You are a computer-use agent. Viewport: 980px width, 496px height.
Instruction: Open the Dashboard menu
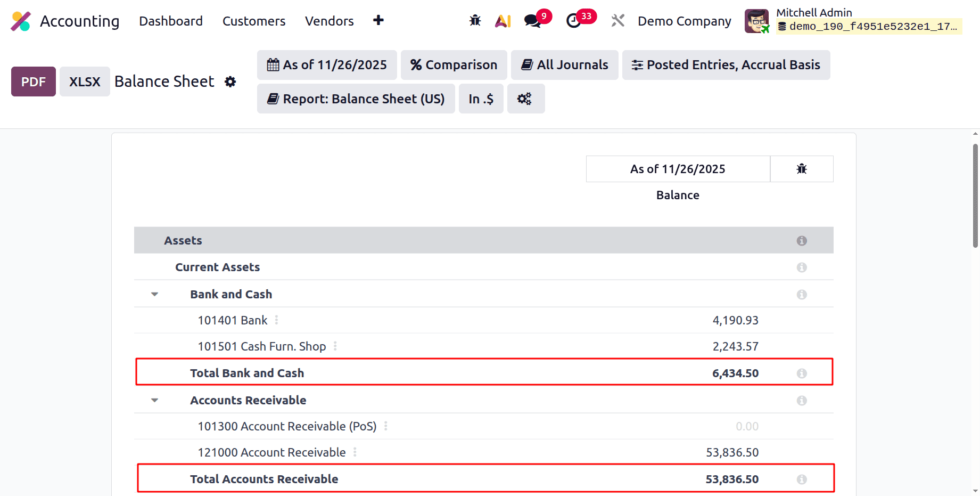[171, 21]
